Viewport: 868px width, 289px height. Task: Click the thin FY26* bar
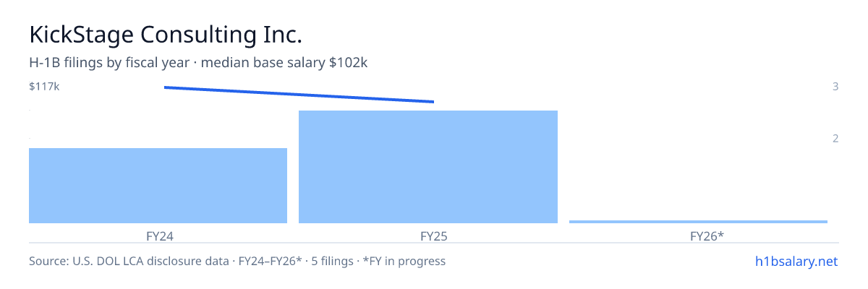(x=698, y=221)
